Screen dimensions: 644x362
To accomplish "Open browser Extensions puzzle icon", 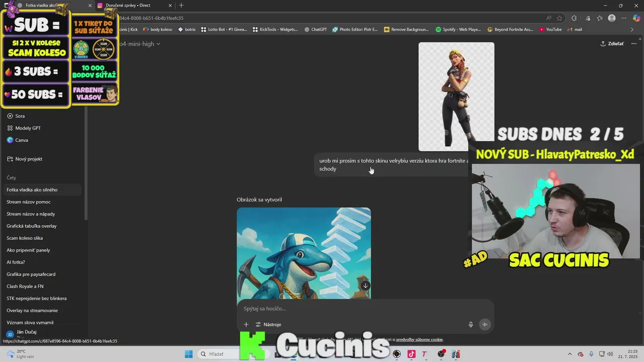I will (574, 18).
